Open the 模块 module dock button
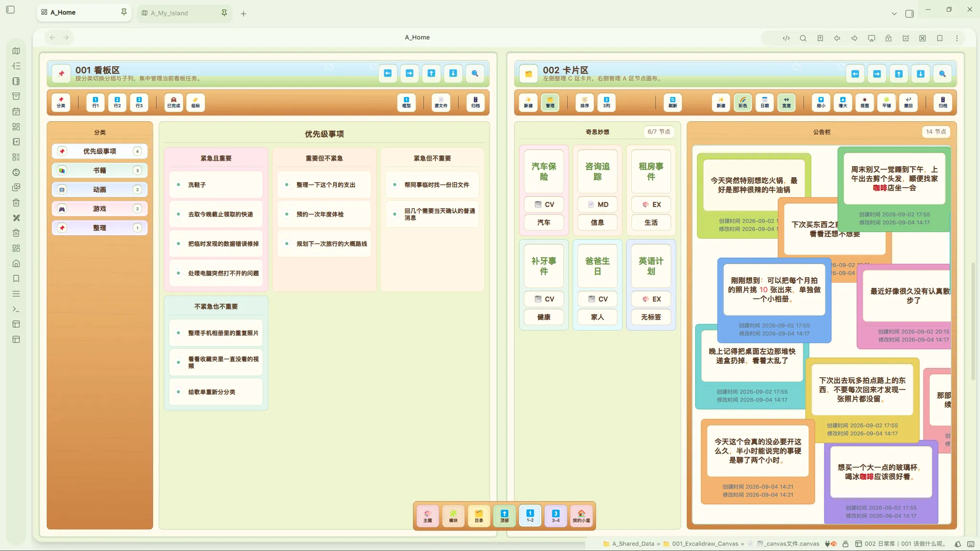The image size is (980, 551). (x=453, y=516)
